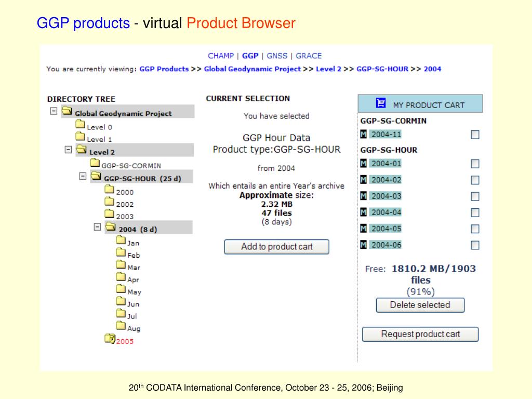Viewport: 532px width, 399px height.
Task: Select the 2004-11 cart entry label
Action: point(386,135)
